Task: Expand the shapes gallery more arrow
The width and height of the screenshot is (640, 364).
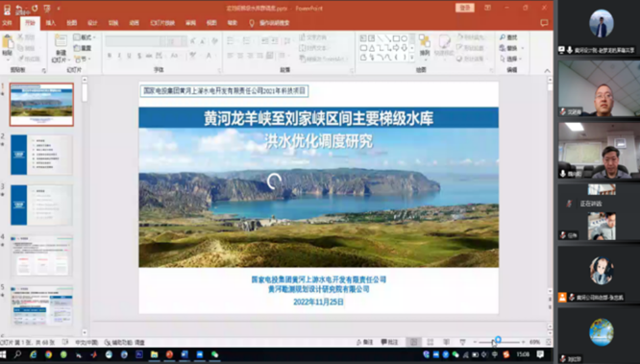Action: pyautogui.click(x=412, y=58)
